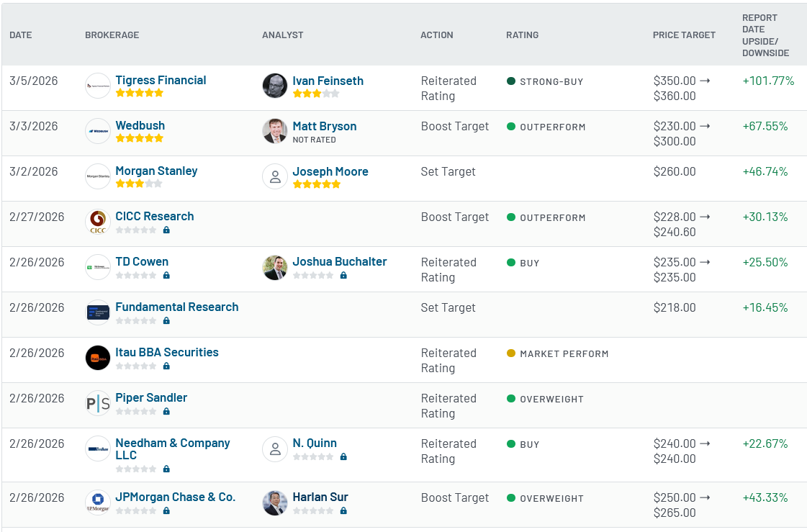Screen dimensions: 807x532
Task: Open the Wedbush brokerage link
Action: click(140, 125)
